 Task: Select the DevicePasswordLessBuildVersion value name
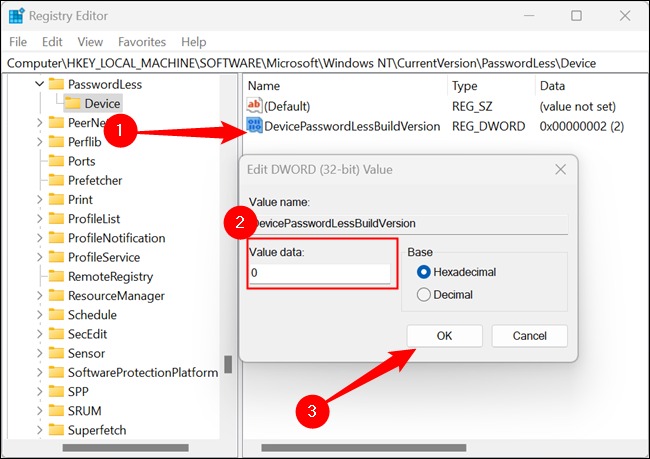[x=352, y=126]
